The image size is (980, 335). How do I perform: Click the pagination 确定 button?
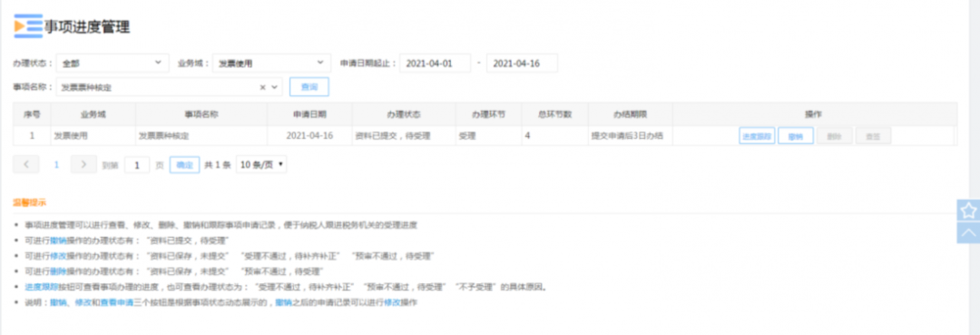tap(184, 165)
